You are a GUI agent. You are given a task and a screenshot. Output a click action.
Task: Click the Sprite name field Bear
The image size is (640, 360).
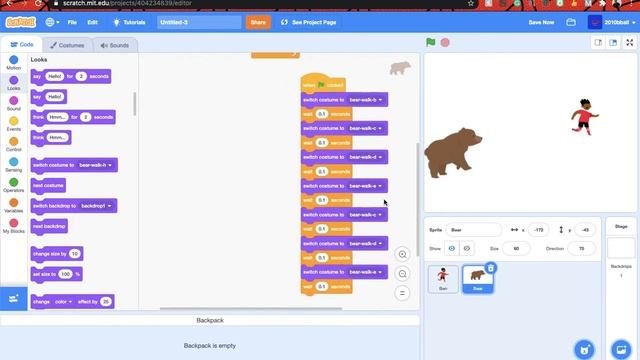[473, 230]
